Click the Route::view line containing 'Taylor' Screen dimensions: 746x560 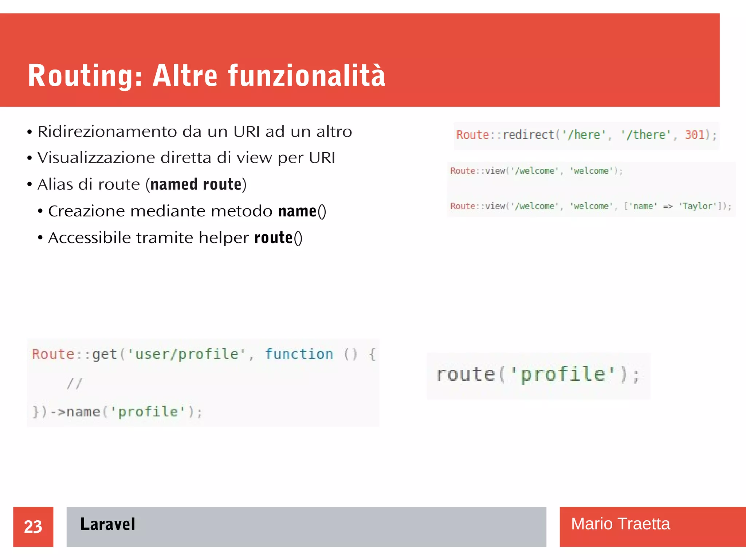tap(591, 206)
